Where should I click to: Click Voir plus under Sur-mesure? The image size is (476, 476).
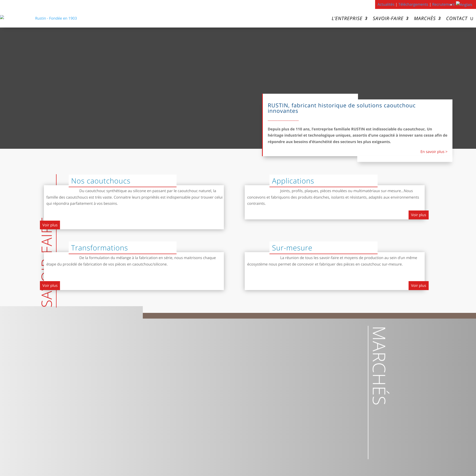(x=418, y=285)
